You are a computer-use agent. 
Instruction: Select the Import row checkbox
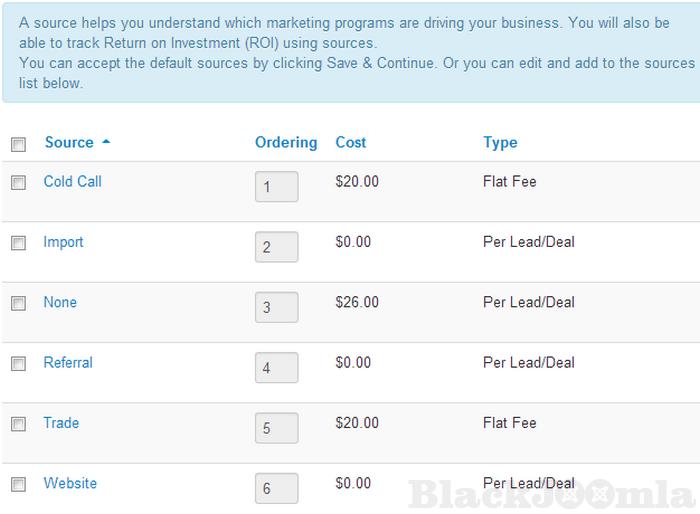coord(18,243)
